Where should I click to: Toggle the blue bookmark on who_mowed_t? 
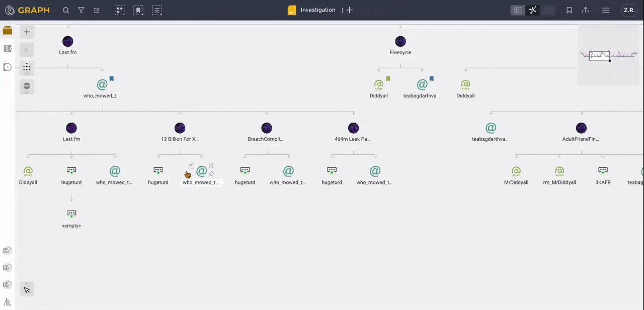click(x=112, y=79)
